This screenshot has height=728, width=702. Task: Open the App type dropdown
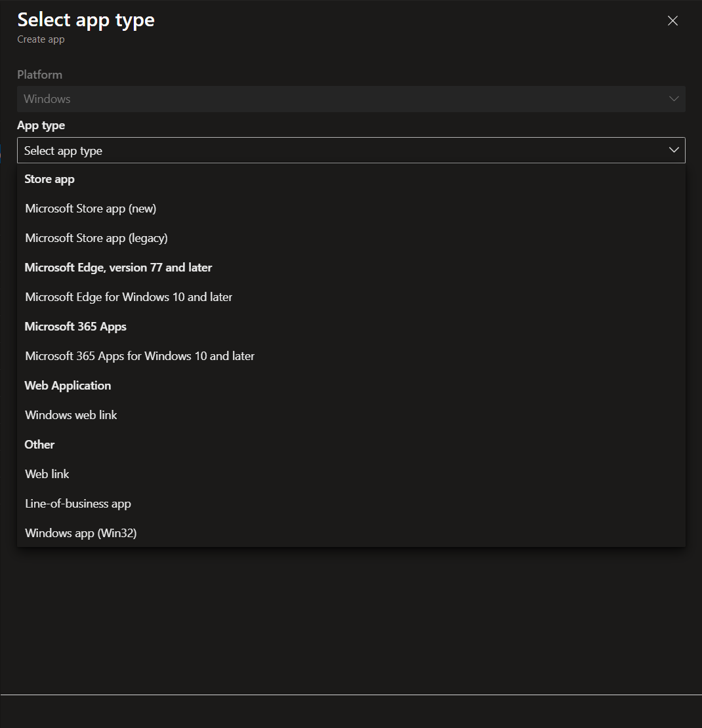coord(351,150)
